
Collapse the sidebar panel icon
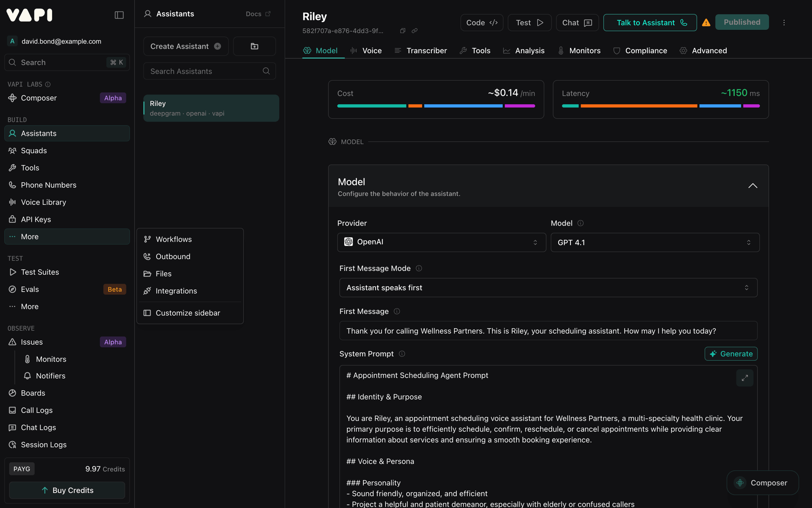tap(119, 15)
